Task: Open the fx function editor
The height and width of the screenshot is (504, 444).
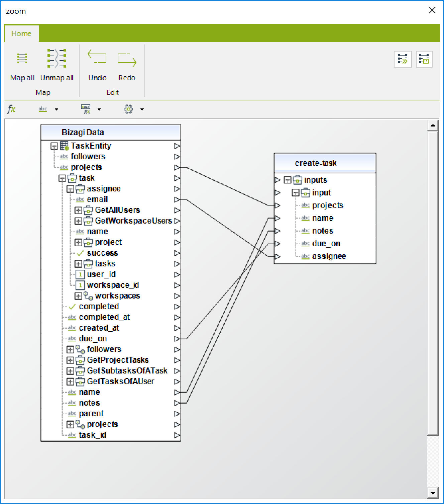Action: click(11, 109)
